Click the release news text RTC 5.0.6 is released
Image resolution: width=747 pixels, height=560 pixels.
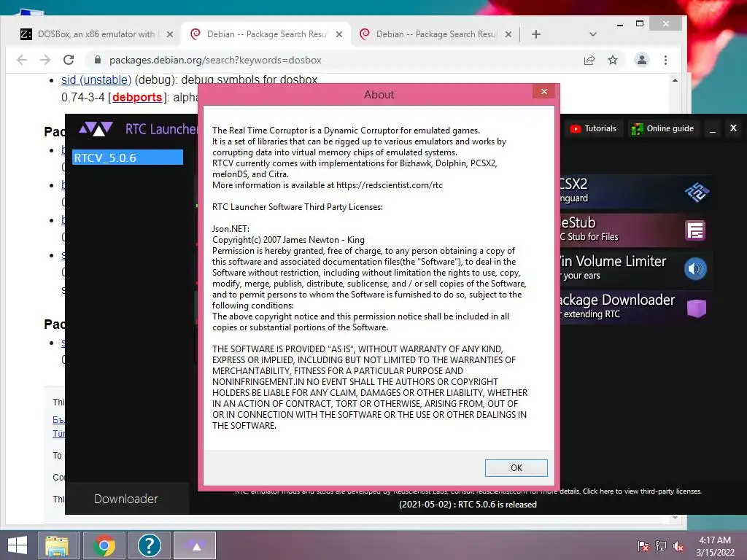(x=468, y=505)
